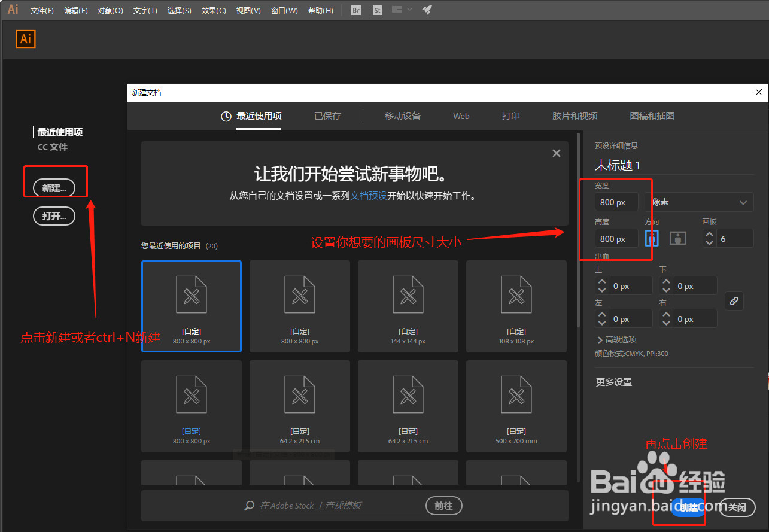Adjust the right (右) bleed stepper
The height and width of the screenshot is (532, 769).
(666, 319)
